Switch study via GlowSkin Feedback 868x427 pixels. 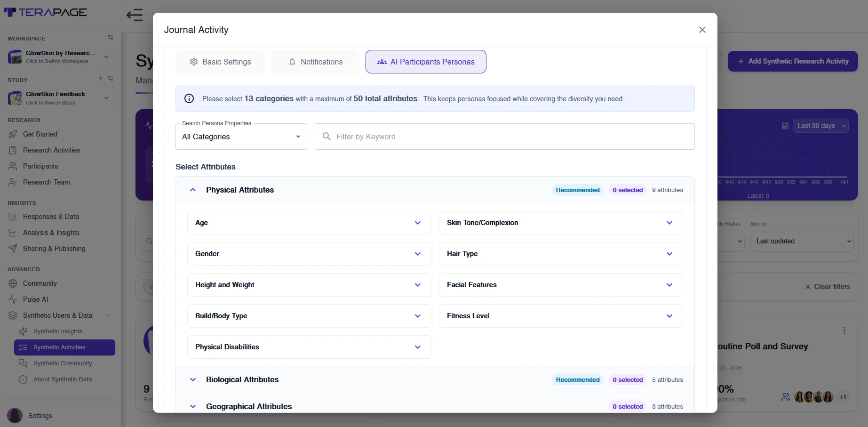pyautogui.click(x=59, y=98)
